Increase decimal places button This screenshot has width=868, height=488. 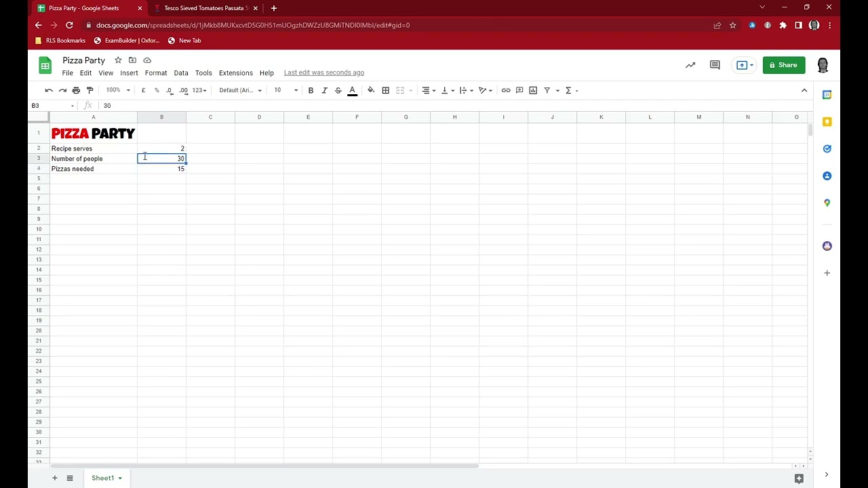pos(183,90)
